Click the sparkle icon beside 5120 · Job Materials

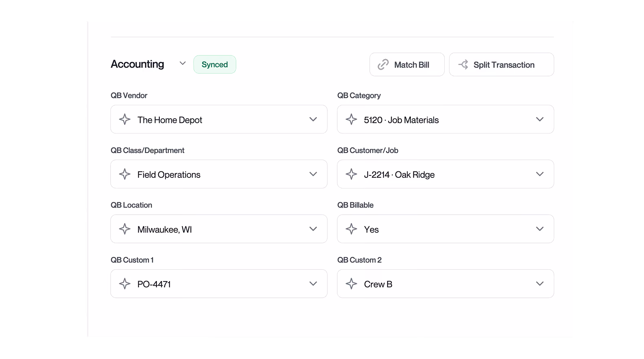(x=351, y=120)
